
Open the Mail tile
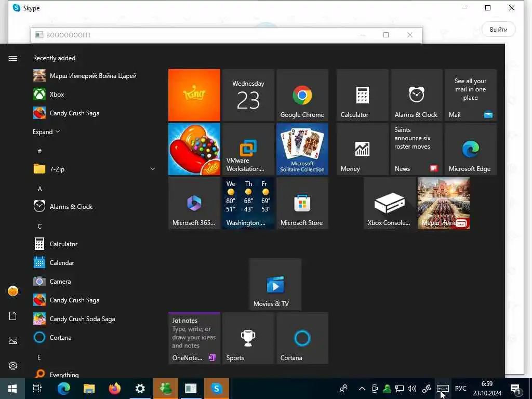471,95
